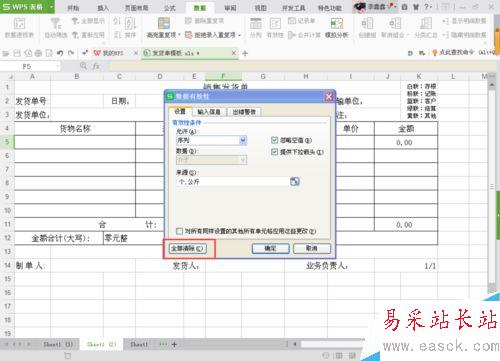500x361 pixels.
Task: Open the 插入 ribbon tab
Action: tap(103, 8)
